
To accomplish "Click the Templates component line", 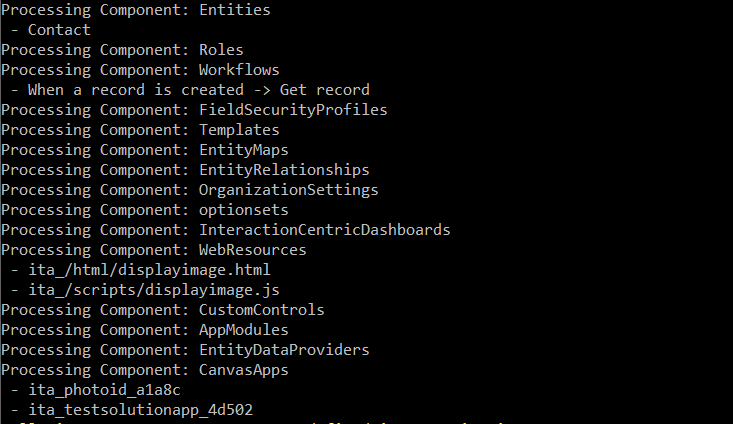I will (140, 130).
